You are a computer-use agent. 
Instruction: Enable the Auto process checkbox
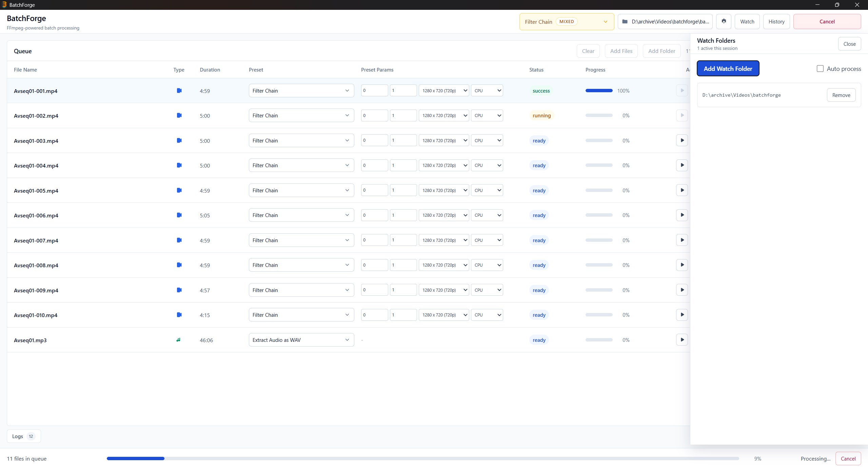coord(820,69)
